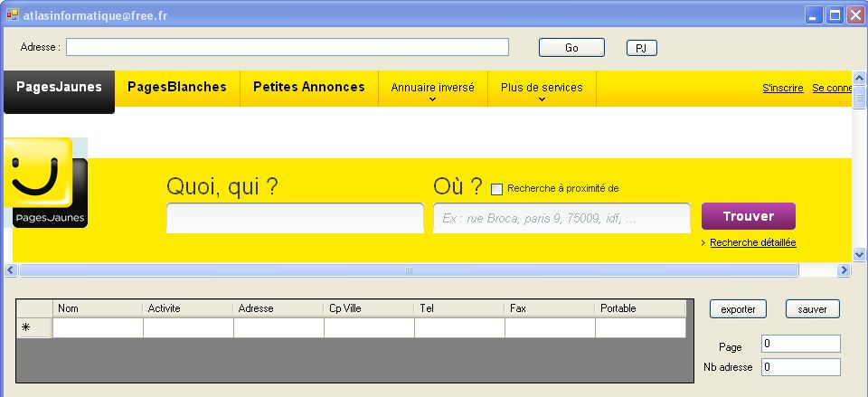Open the S'inscrire link

coord(783,88)
